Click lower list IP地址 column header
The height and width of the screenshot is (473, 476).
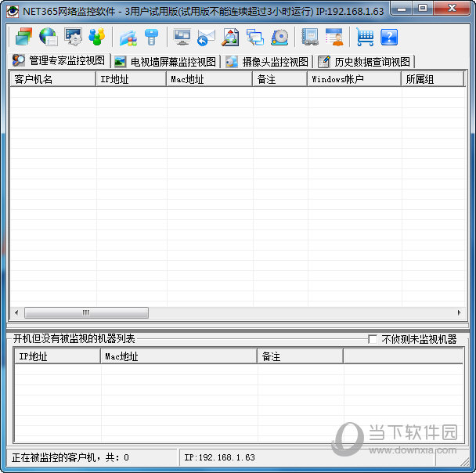point(57,356)
